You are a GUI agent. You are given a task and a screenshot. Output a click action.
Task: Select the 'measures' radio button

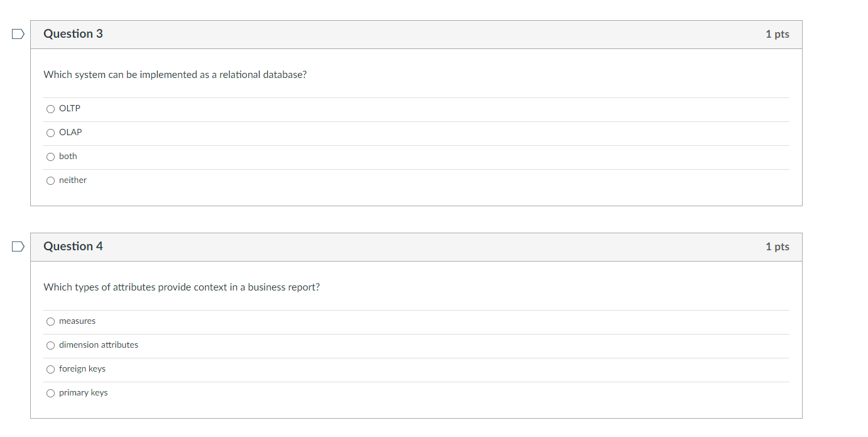pos(51,321)
